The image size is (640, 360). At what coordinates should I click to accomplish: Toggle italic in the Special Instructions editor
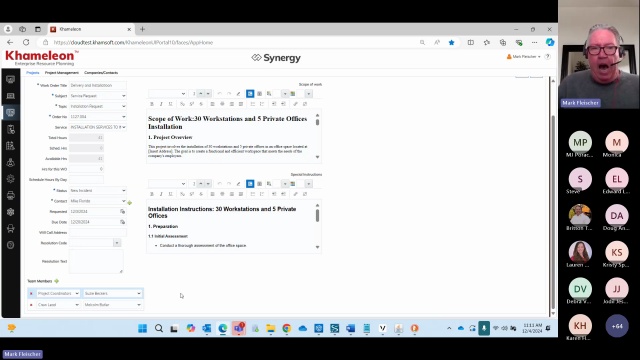point(161,194)
